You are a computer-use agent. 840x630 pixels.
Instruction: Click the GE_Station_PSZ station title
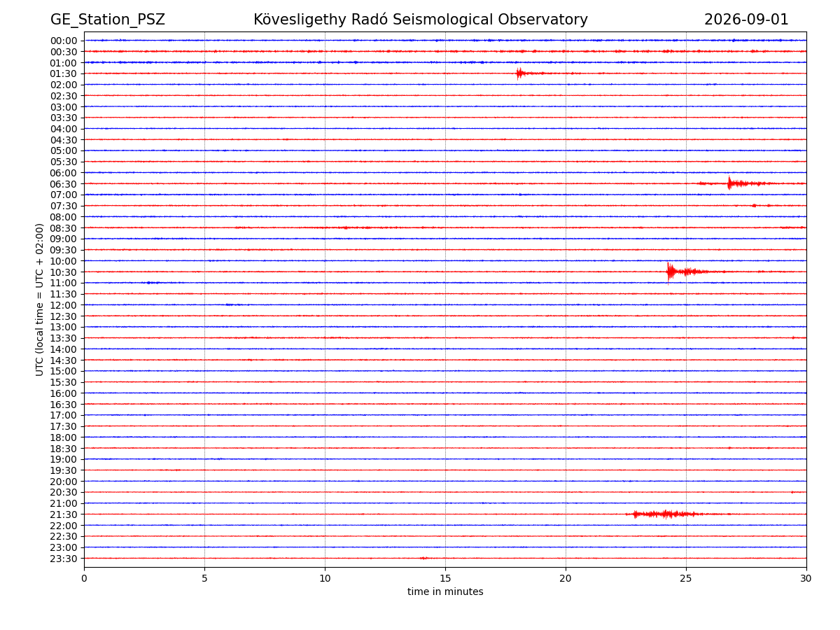coord(108,20)
